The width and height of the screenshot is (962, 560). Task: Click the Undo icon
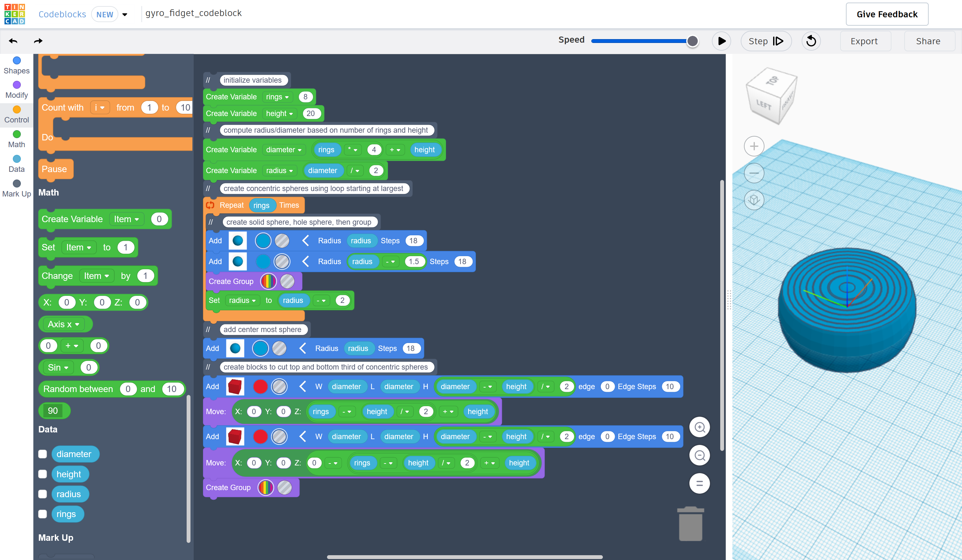pos(13,41)
